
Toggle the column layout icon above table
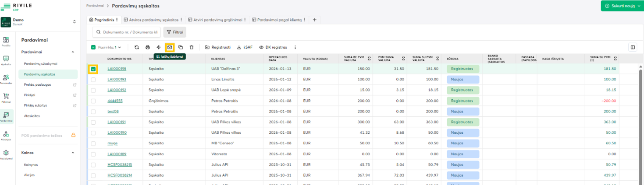(x=633, y=47)
